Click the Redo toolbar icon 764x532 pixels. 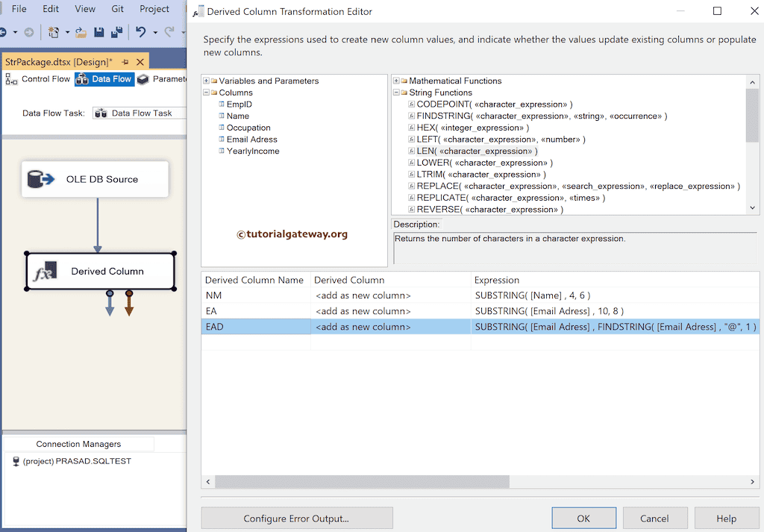(x=170, y=32)
